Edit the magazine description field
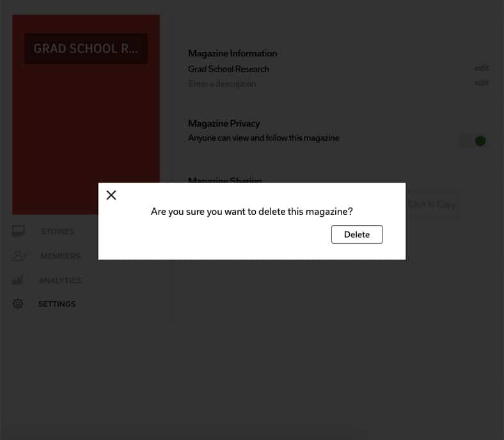Screen dimensions: 504x440 pyautogui.click(x=482, y=83)
